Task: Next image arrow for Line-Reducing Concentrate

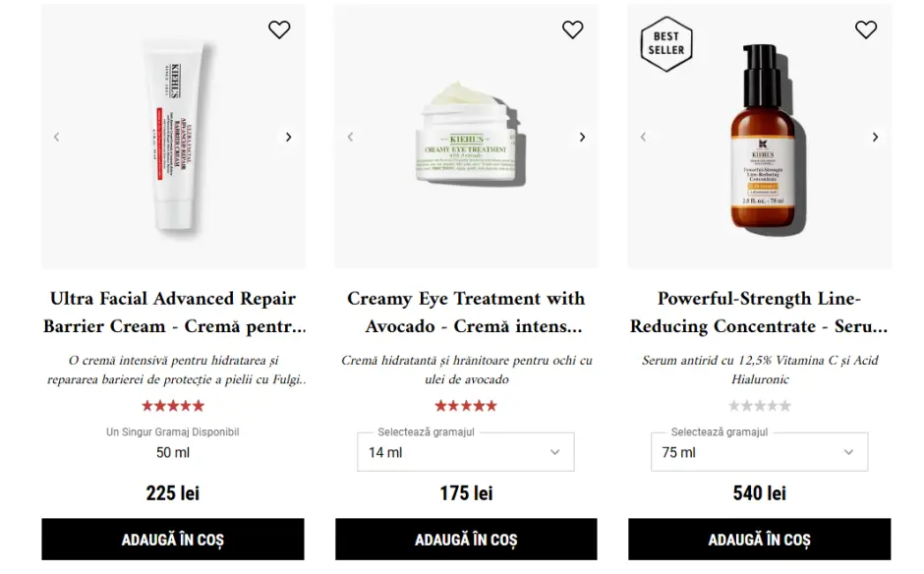Action: point(875,138)
